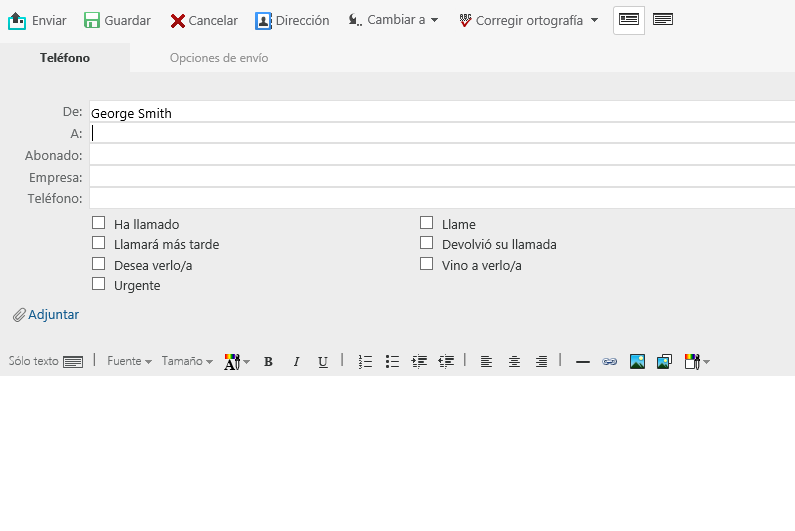Select the plain text view layout icon
This screenshot has width=795, height=531.
(663, 20)
